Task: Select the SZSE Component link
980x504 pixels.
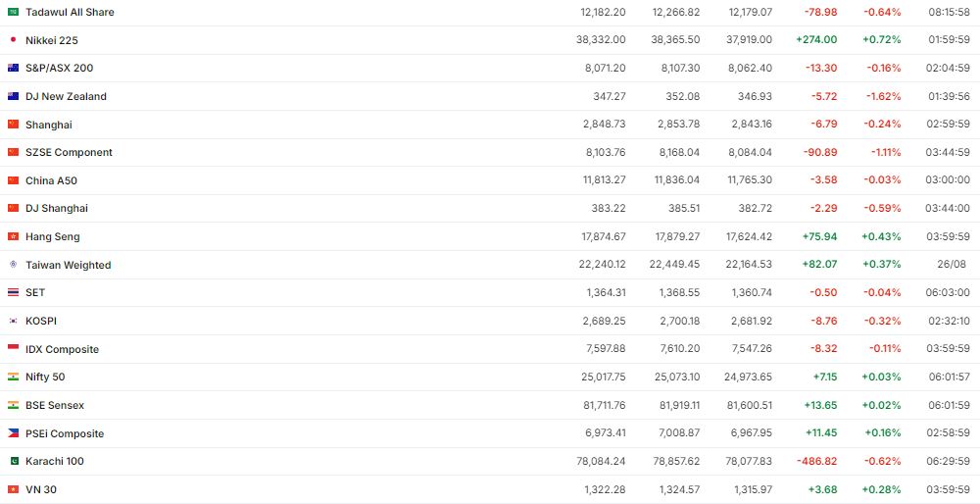Action: click(x=69, y=152)
